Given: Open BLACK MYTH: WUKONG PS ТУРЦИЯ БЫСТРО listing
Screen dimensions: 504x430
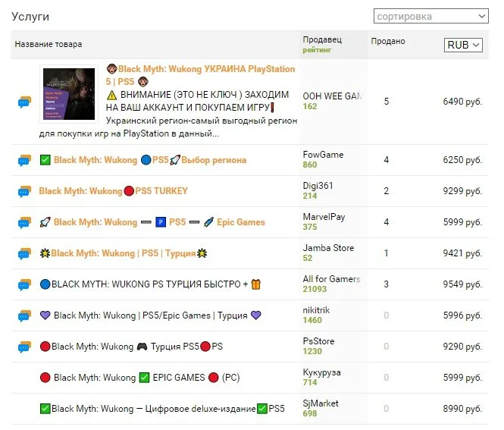Looking at the screenshot, I should 150,284.
